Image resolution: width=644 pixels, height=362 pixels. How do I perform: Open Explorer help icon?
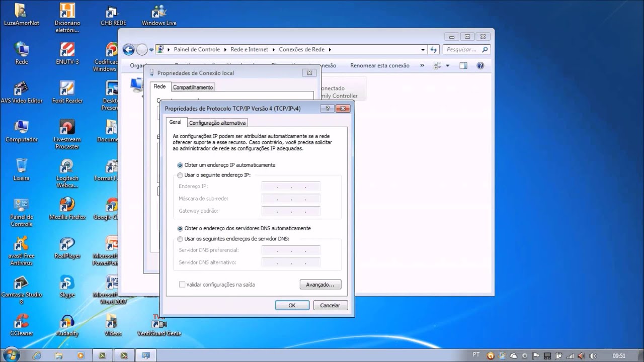tap(480, 65)
